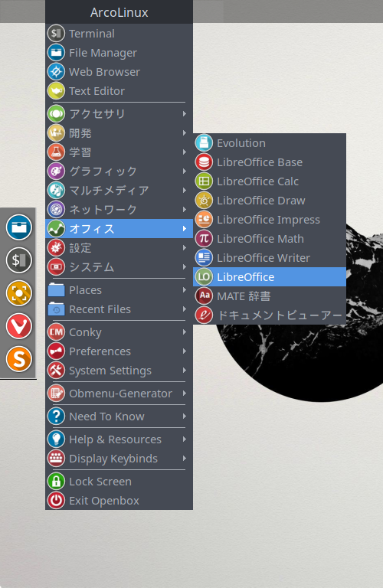The width and height of the screenshot is (383, 588).
Task: Click the Display Keybinds keyboard icon
Action: pos(56,459)
